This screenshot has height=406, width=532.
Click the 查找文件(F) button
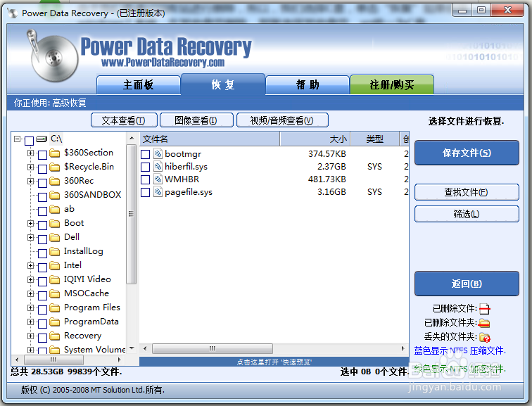coord(467,192)
